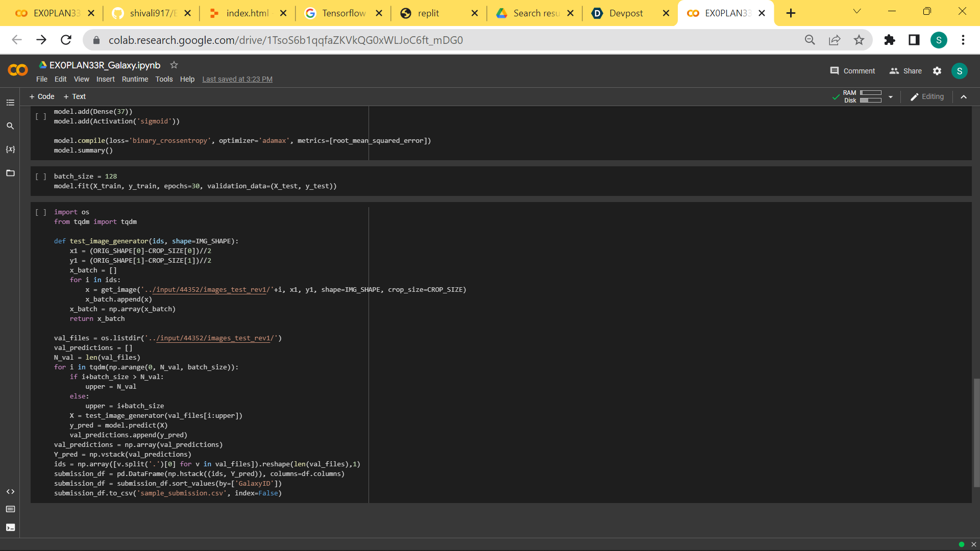Open the Files folder panel icon
Image resolution: width=980 pixels, height=551 pixels.
[x=10, y=173]
